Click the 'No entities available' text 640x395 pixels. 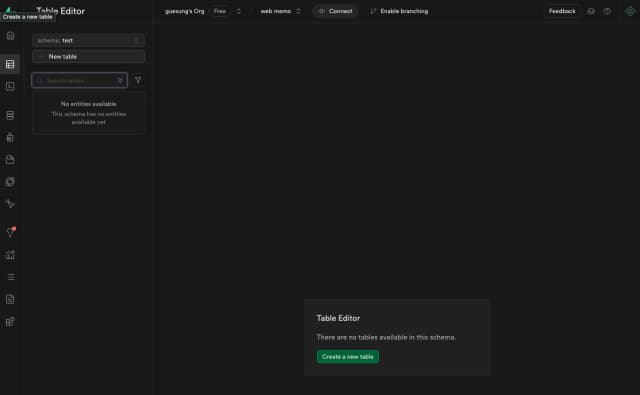[89, 104]
